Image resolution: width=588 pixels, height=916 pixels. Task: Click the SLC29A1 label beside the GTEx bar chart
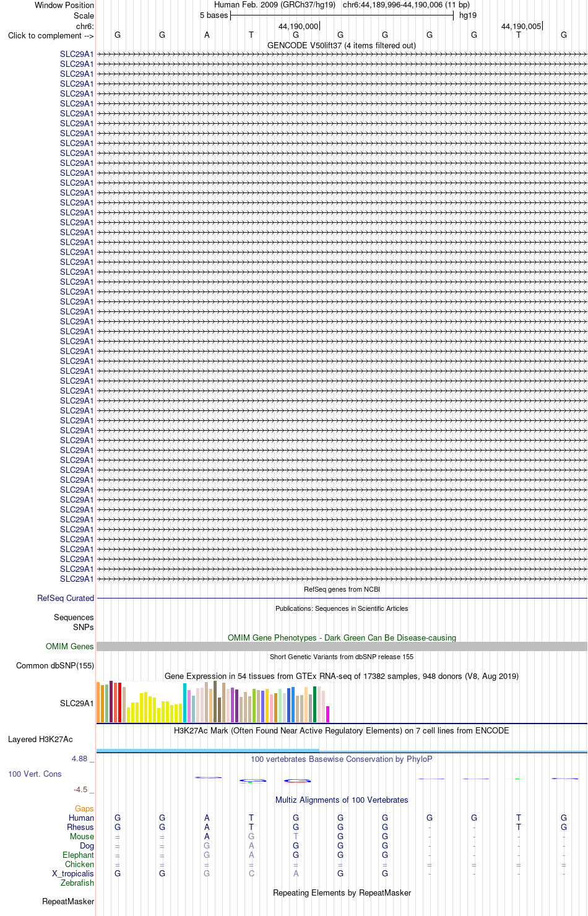(77, 704)
